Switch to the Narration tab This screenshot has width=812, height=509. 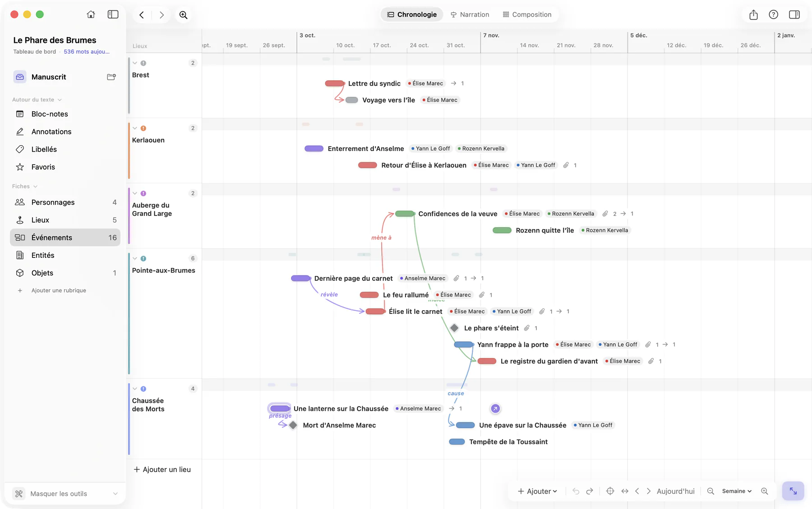(470, 14)
